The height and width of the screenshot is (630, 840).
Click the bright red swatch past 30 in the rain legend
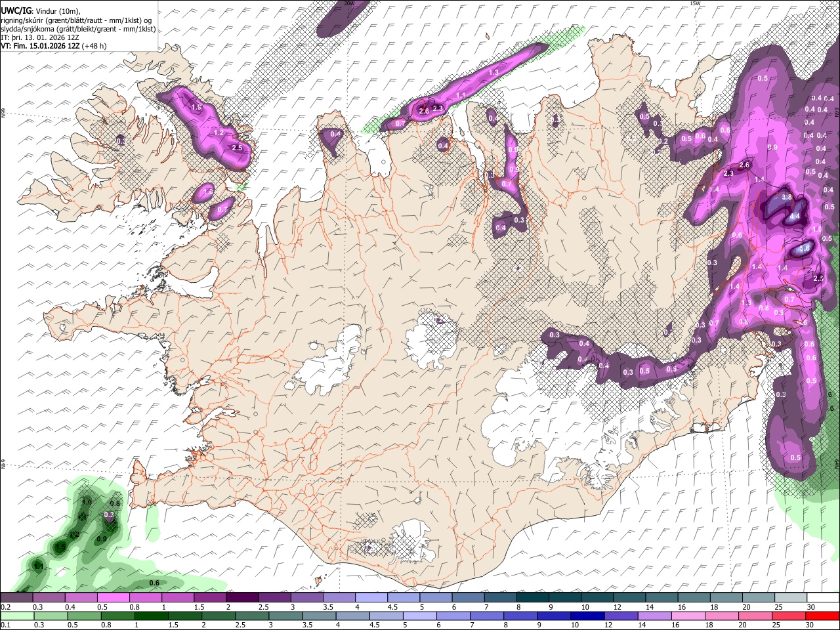tap(824, 616)
